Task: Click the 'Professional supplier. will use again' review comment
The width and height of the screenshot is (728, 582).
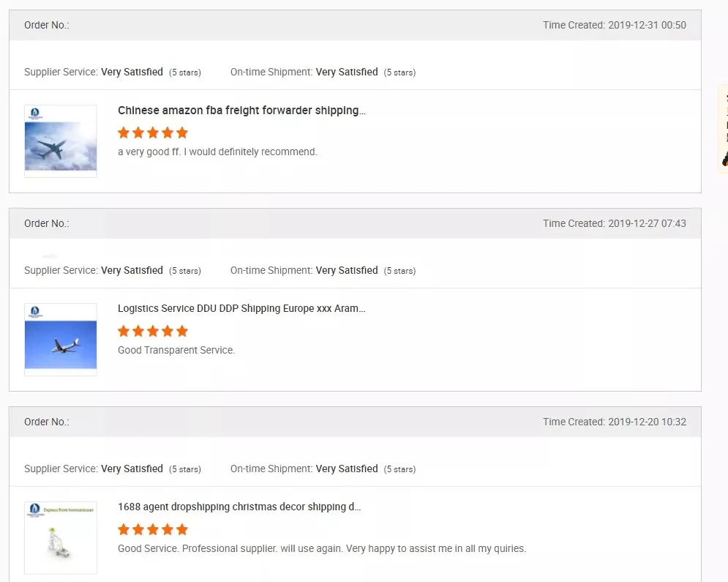Action: (322, 548)
